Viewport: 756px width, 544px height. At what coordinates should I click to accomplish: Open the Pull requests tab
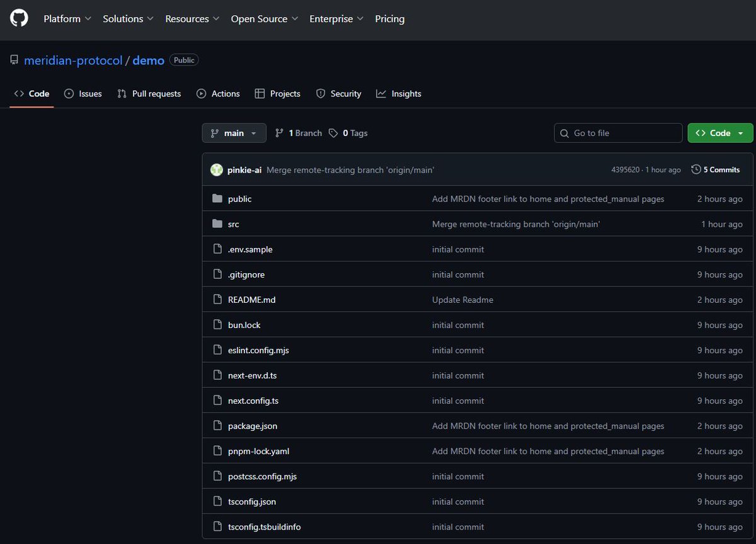coord(156,93)
